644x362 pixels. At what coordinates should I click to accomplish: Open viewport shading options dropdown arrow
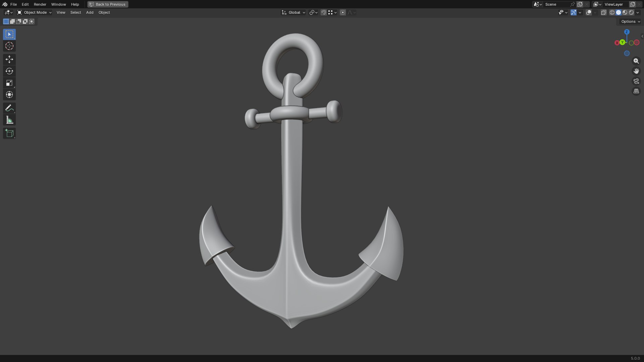[x=638, y=12]
